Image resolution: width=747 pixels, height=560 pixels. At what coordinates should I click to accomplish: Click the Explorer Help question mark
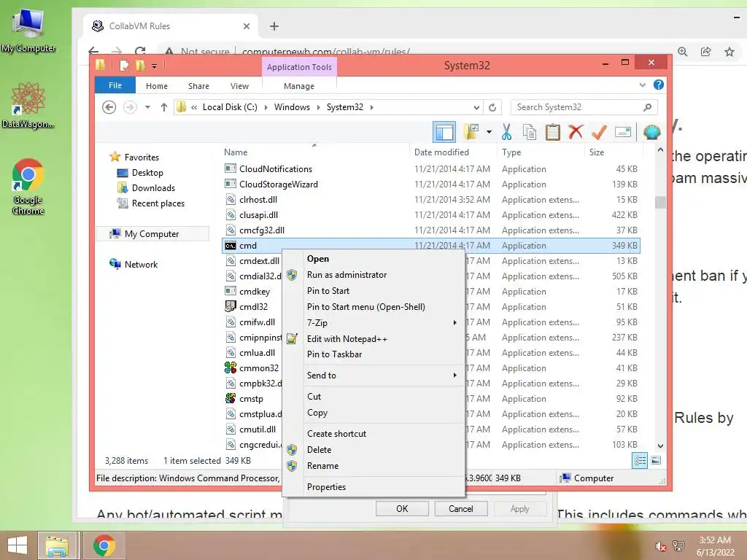coord(659,85)
